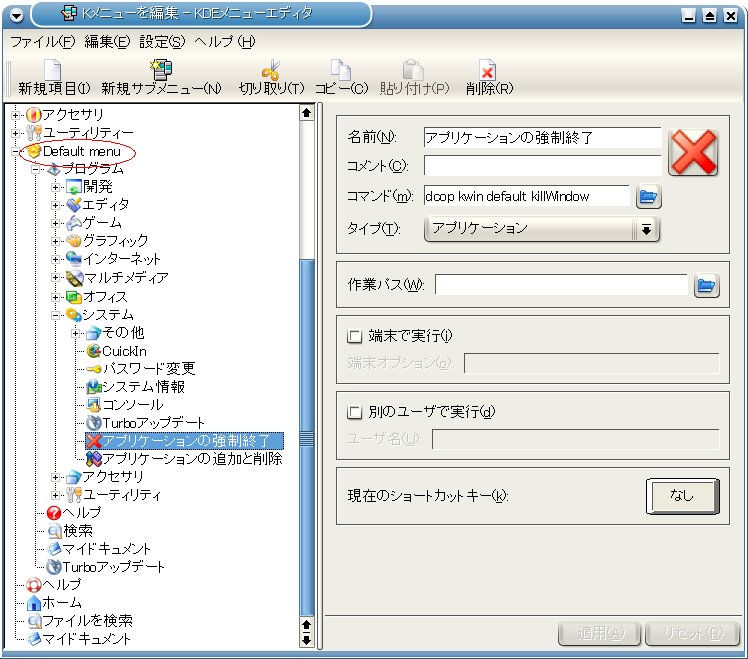Screen dimensions: 748x659
Task: Select アプリケーションの追加と削除 icon
Action: 94,459
